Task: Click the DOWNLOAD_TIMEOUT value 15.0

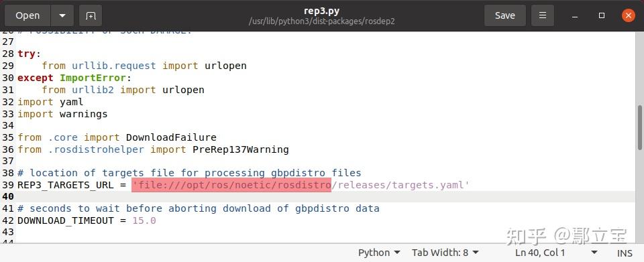Action: (144, 220)
